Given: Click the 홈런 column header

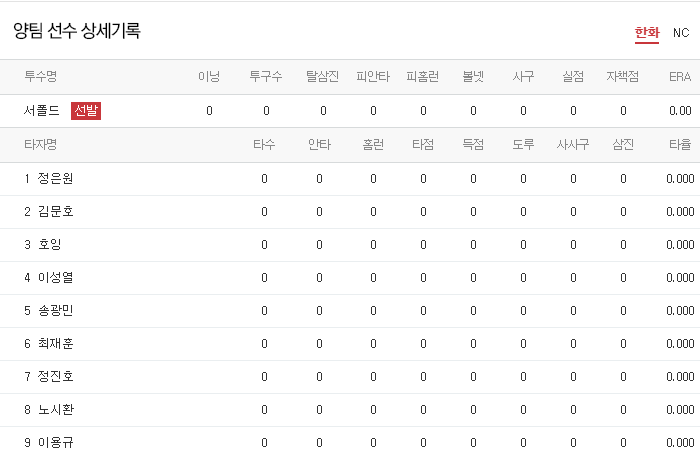Looking at the screenshot, I should 373,144.
